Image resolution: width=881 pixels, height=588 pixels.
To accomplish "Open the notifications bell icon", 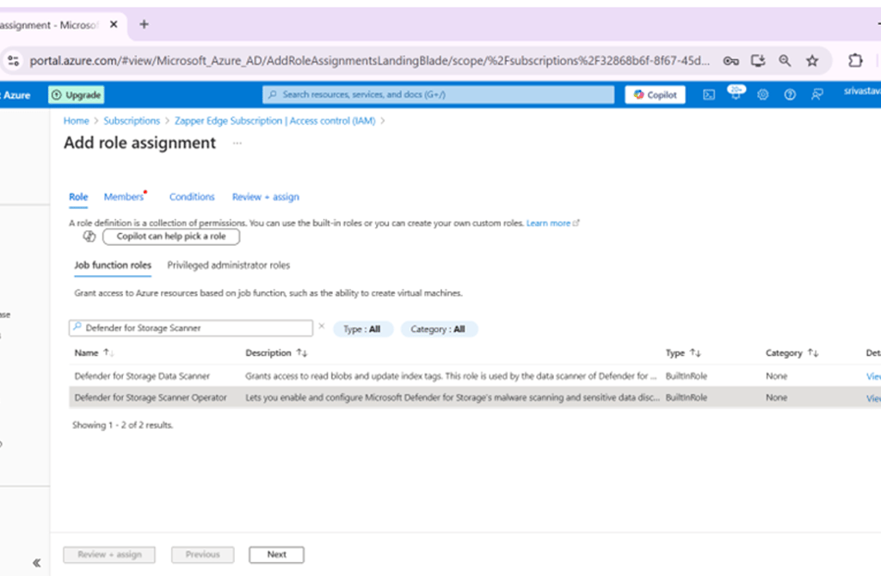I will pos(736,94).
